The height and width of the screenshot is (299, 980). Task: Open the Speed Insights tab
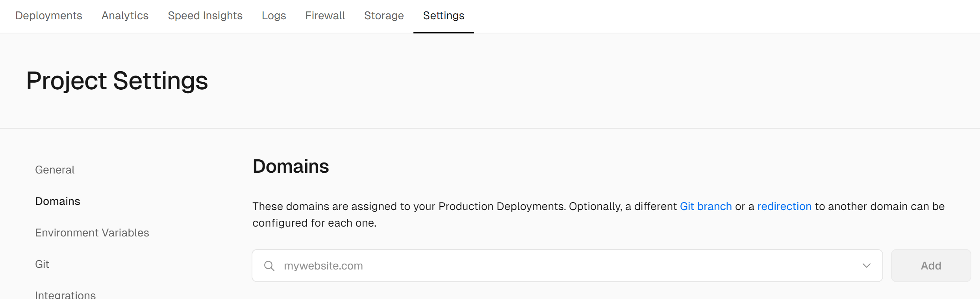[205, 16]
